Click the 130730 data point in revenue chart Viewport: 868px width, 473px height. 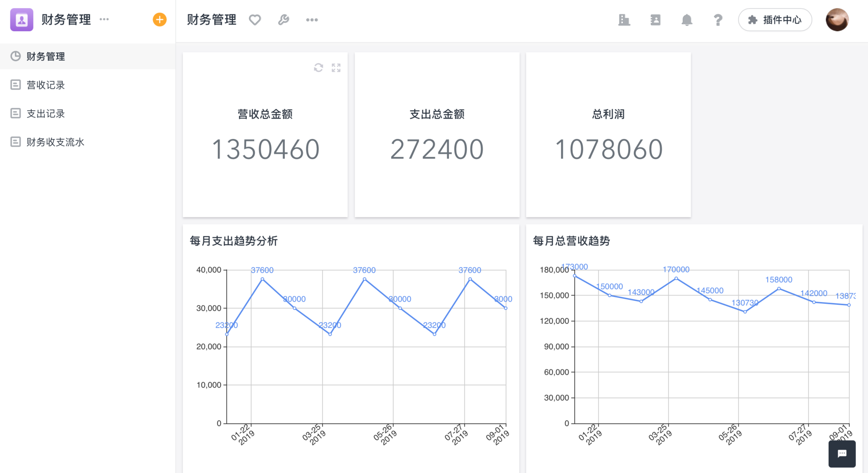pos(745,312)
